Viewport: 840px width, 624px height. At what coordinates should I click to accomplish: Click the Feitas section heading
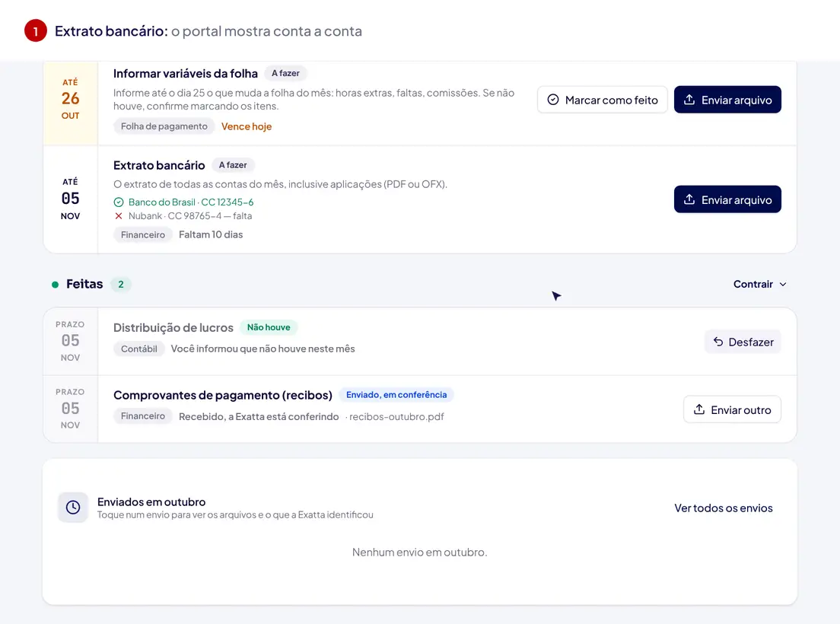pos(84,284)
